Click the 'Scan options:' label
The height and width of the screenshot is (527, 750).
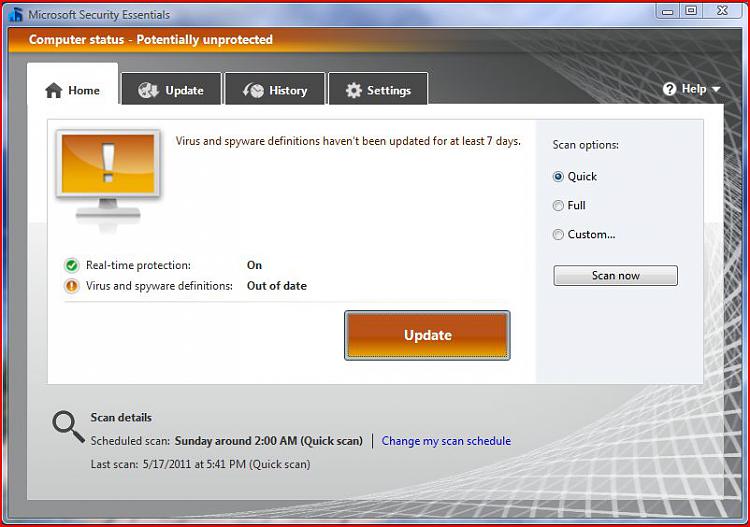coord(585,145)
